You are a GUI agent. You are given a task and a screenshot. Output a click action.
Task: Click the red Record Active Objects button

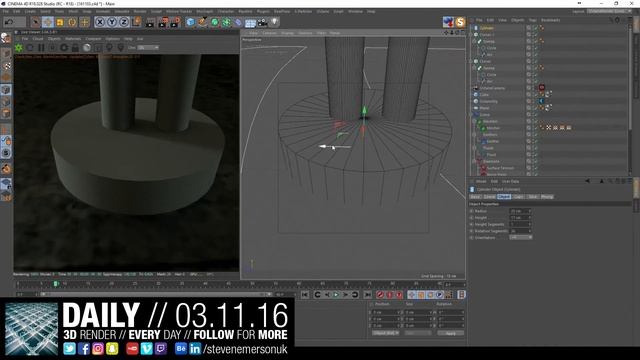[x=380, y=295]
